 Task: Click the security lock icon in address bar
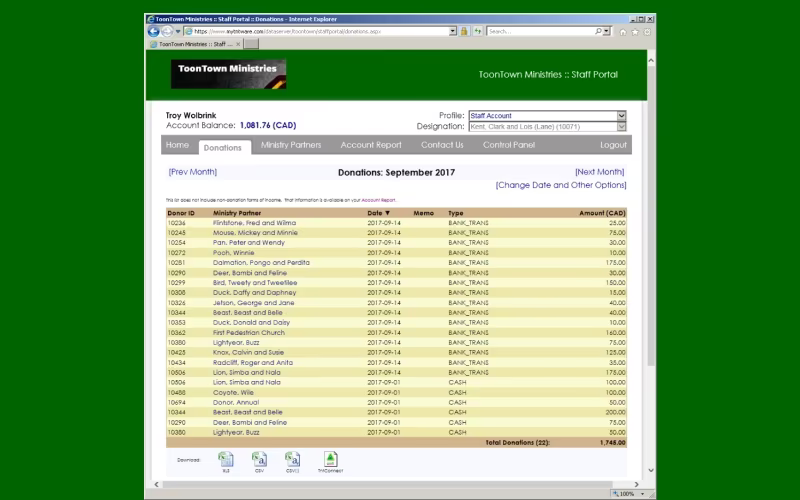point(464,31)
